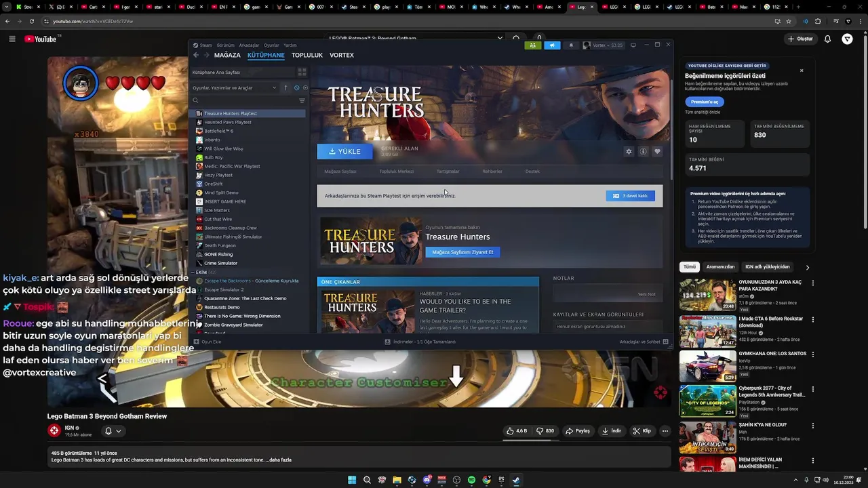This screenshot has width=868, height=488.
Task: Sort library with the up-arrow icon
Action: click(285, 87)
